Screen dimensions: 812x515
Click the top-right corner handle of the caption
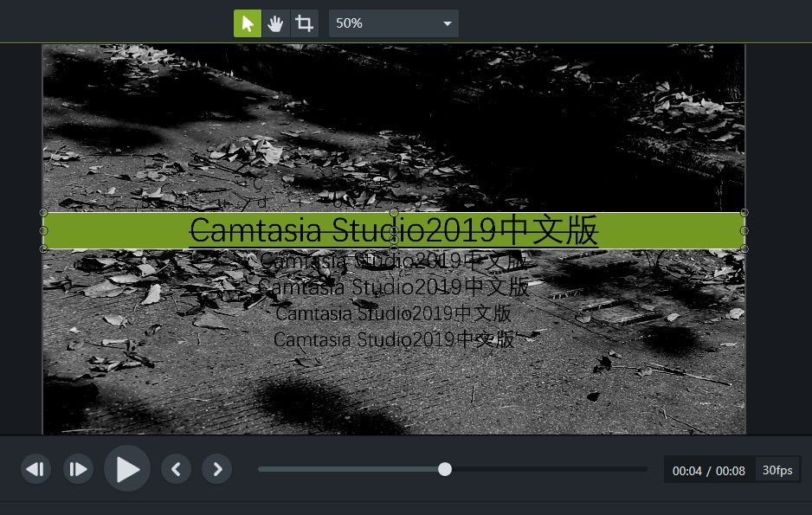coord(744,212)
